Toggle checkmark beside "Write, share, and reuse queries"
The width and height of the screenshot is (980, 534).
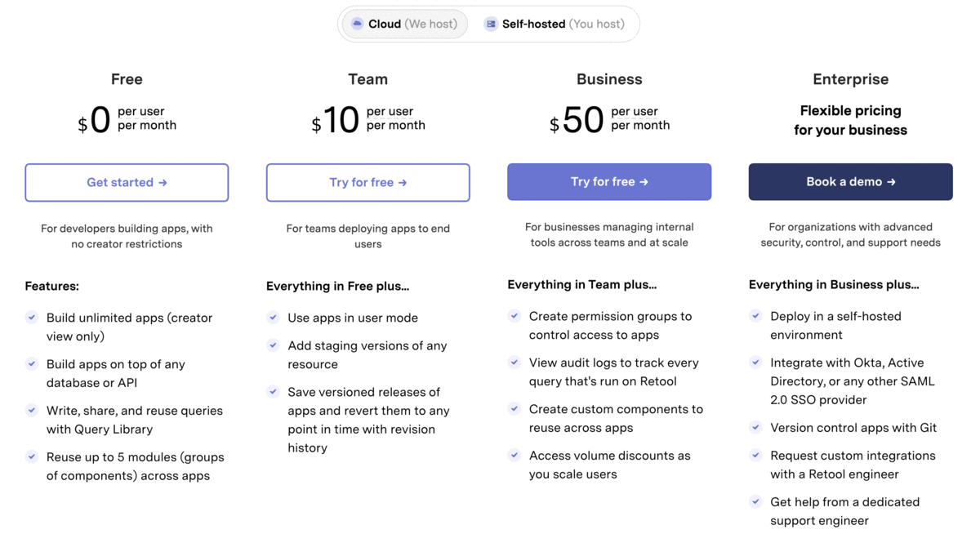31,410
